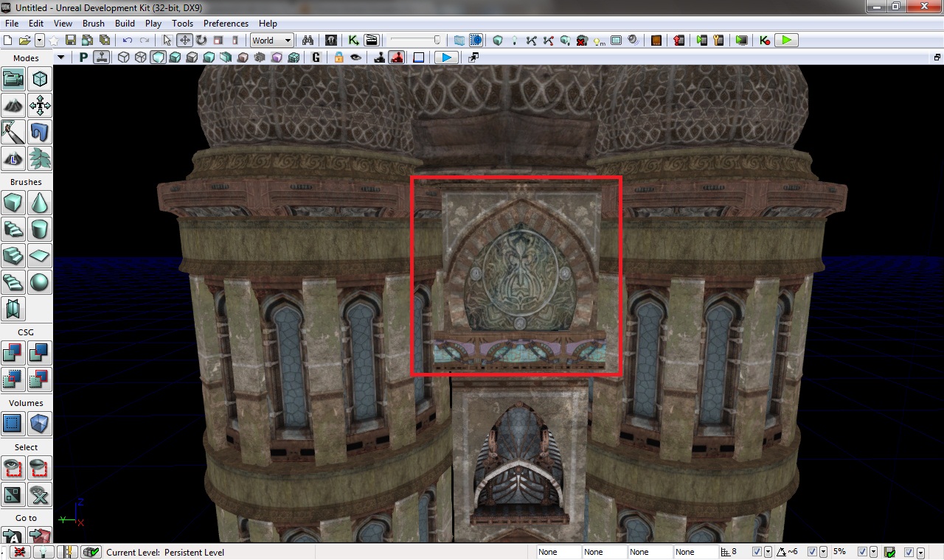Open the scale snap dropdown beside 5%
Viewport: 944px width, 560px height.
pyautogui.click(x=873, y=552)
